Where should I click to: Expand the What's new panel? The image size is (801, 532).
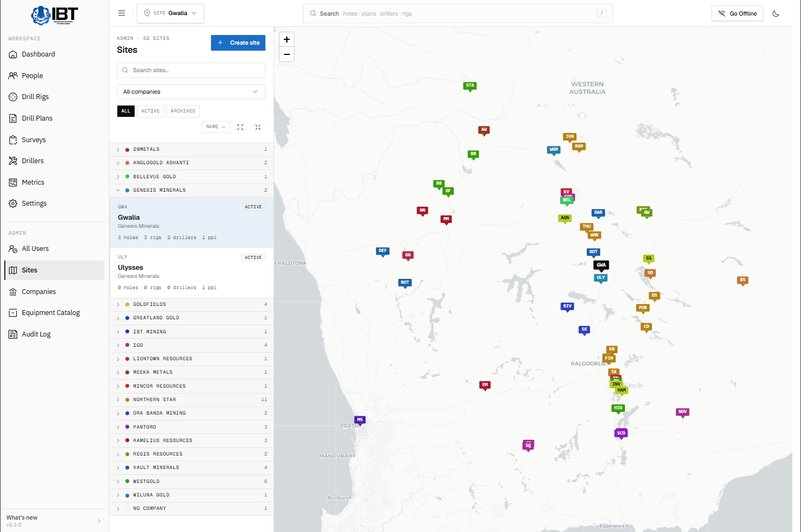54,521
